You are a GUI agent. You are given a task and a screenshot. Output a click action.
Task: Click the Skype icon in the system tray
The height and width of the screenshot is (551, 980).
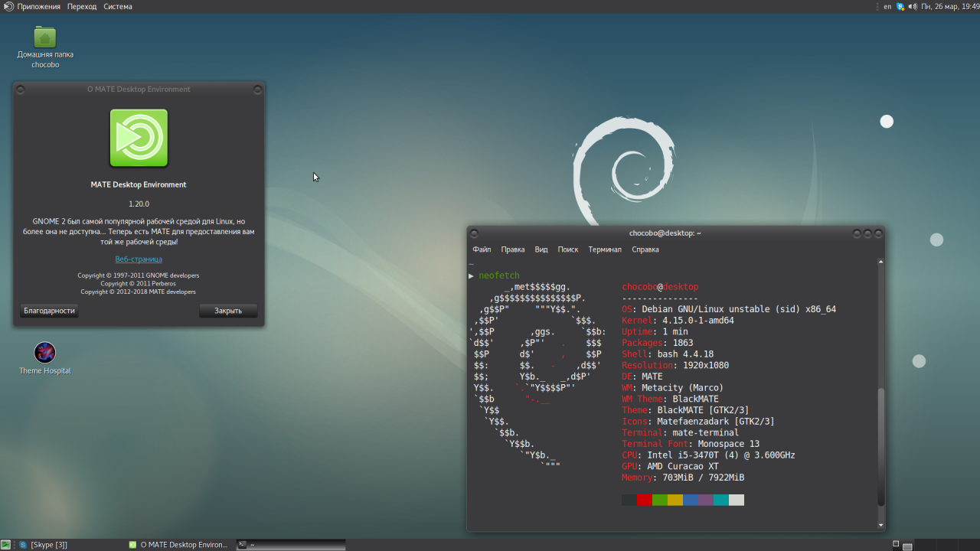click(x=901, y=6)
